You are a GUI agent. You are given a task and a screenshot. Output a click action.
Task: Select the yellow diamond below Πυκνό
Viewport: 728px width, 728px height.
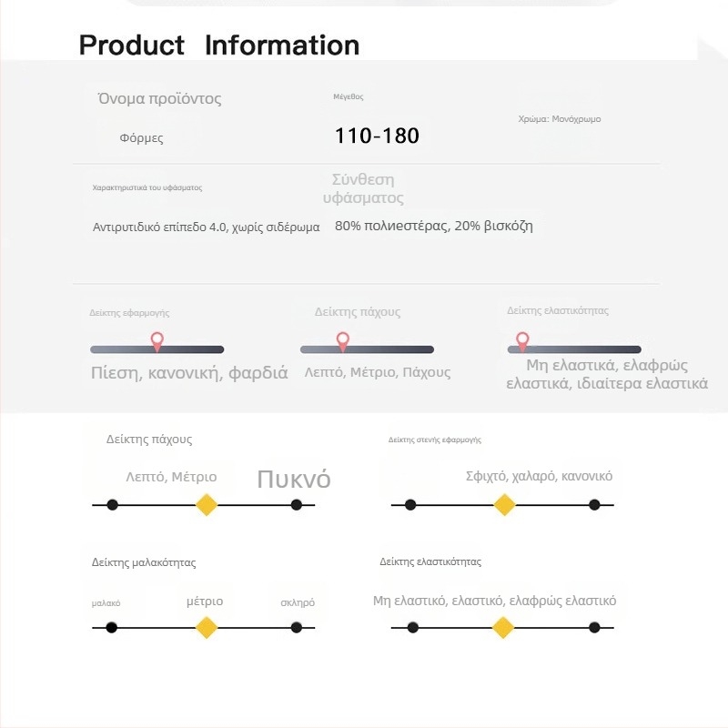click(207, 504)
